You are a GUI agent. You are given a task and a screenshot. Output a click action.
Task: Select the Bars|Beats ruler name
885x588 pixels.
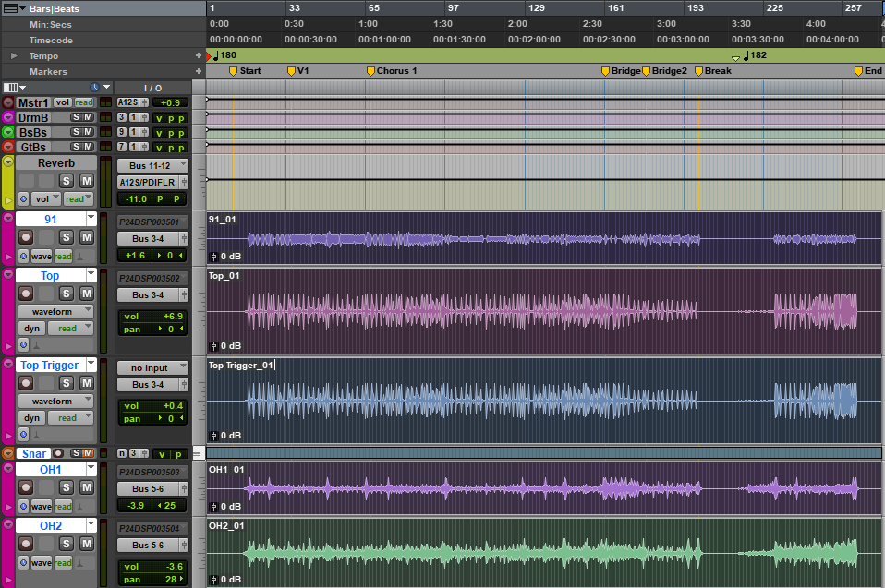click(x=55, y=8)
